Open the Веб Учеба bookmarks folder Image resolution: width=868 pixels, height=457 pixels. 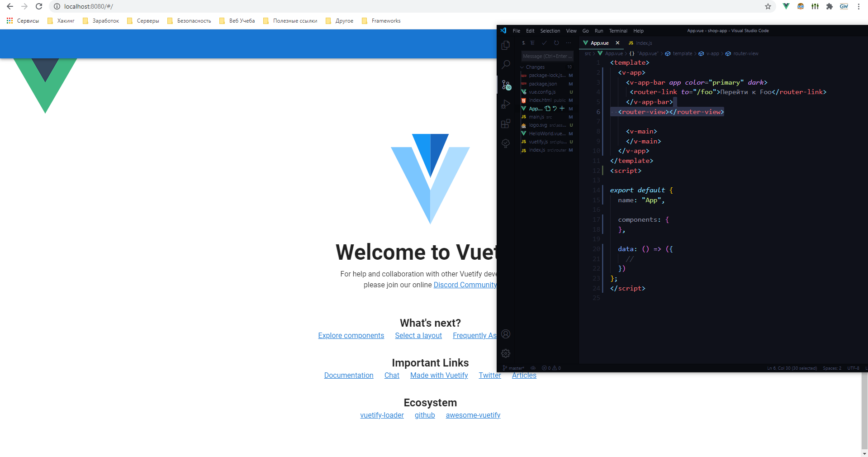[237, 21]
